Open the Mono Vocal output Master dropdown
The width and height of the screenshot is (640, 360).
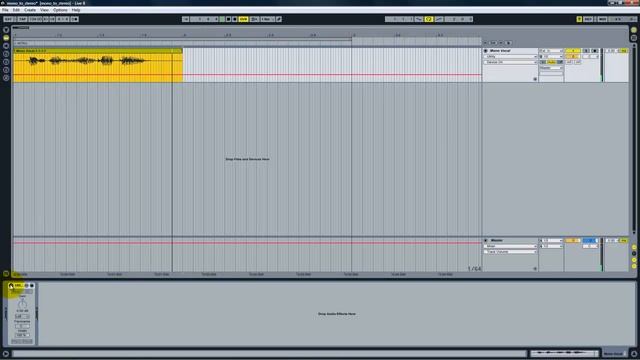(x=551, y=68)
